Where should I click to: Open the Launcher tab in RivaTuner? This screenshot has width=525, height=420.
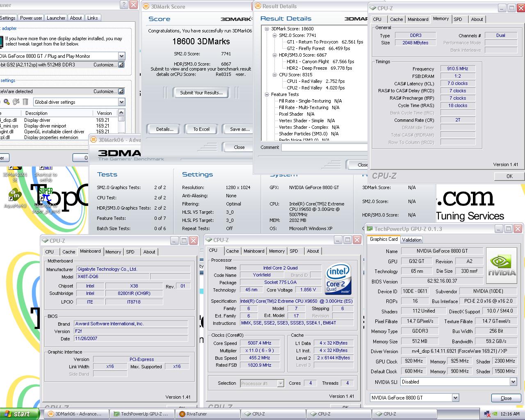click(x=56, y=18)
